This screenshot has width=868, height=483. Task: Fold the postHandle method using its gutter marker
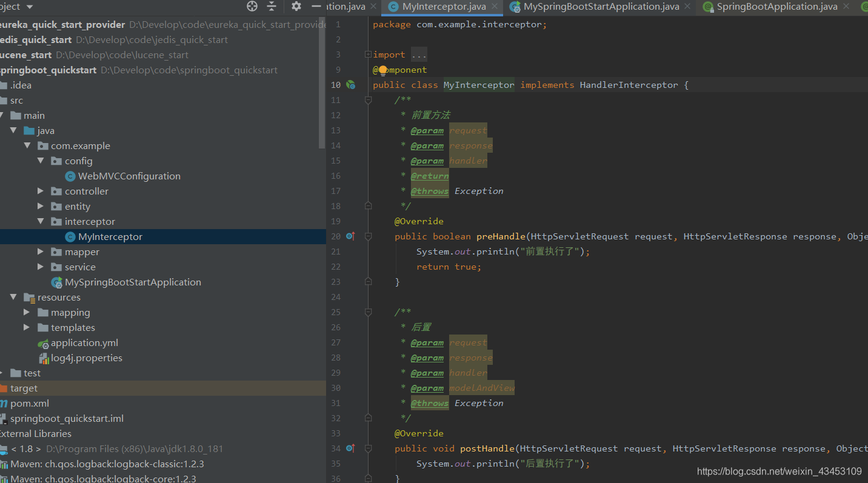368,448
